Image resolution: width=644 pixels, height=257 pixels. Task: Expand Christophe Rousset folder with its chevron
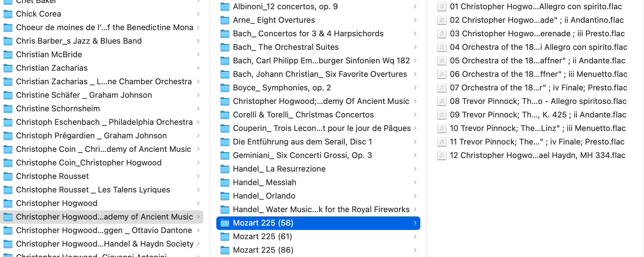pos(198,176)
